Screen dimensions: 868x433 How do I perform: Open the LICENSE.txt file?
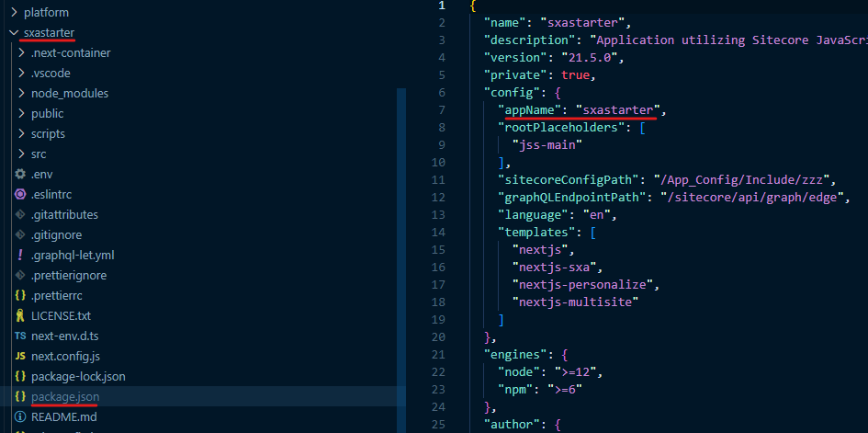pos(61,315)
